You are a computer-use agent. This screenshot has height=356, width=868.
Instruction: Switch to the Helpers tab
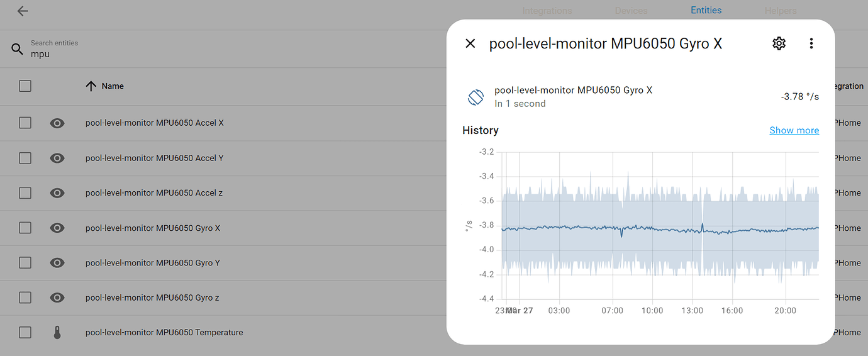click(x=781, y=11)
